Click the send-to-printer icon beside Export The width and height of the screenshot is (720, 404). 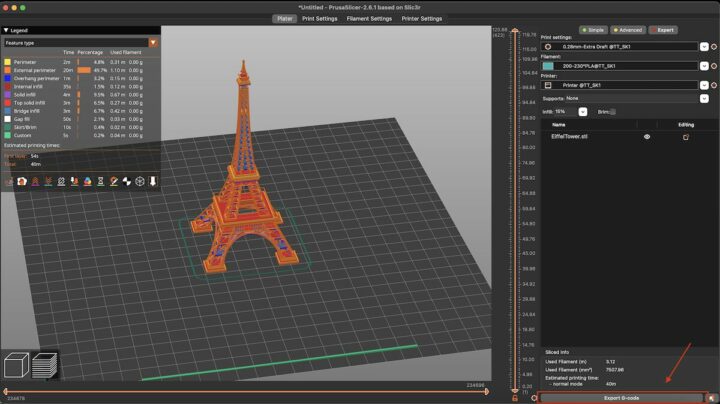pyautogui.click(x=711, y=397)
